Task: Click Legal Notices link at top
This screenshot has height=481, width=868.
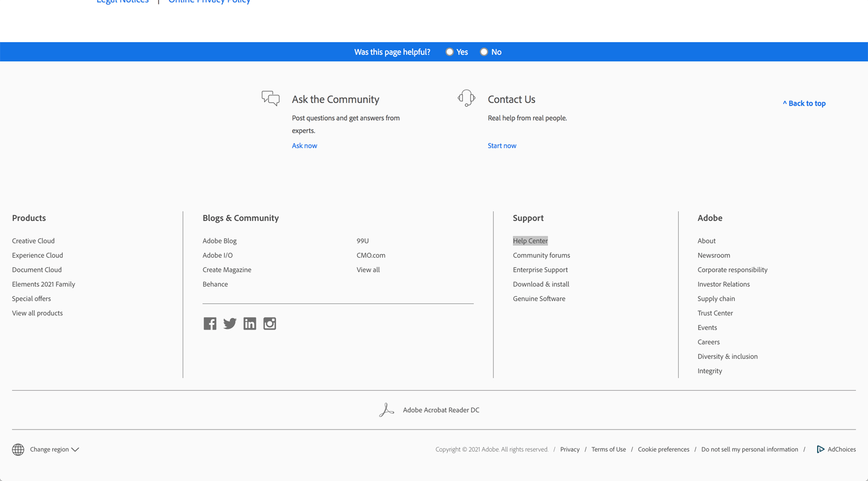Action: pos(123,2)
